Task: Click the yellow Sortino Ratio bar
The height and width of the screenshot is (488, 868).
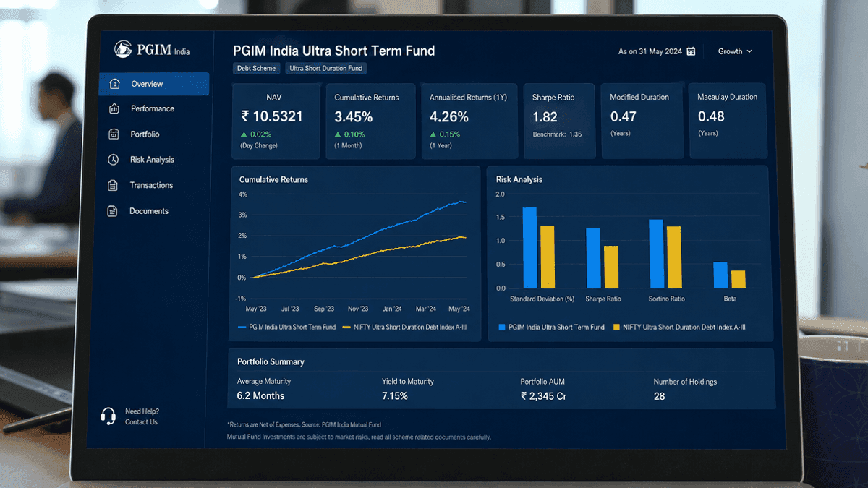Action: click(x=673, y=257)
